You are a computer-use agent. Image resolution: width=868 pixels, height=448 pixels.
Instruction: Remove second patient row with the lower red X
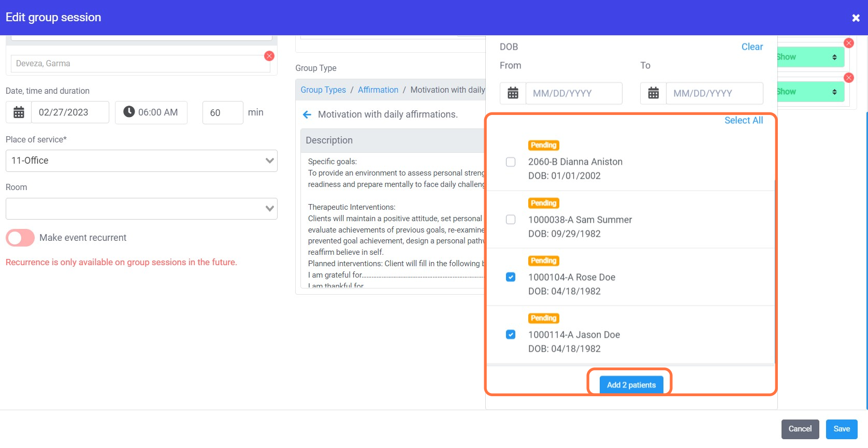[848, 78]
